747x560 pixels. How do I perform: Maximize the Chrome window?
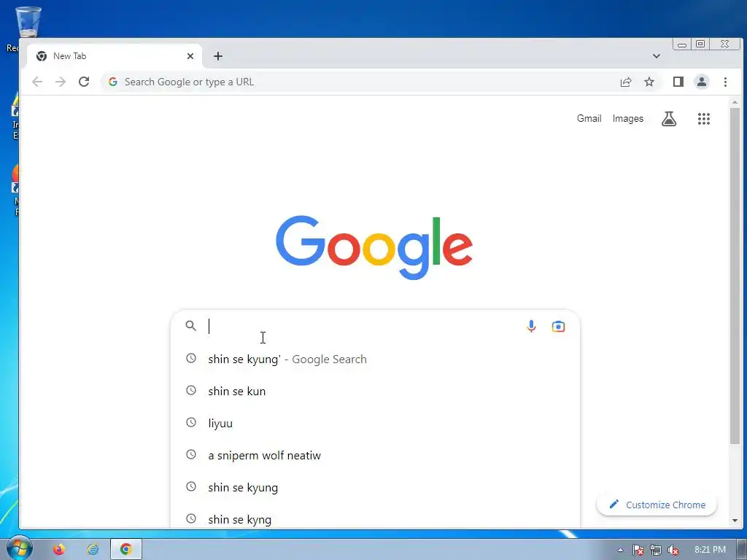click(700, 44)
